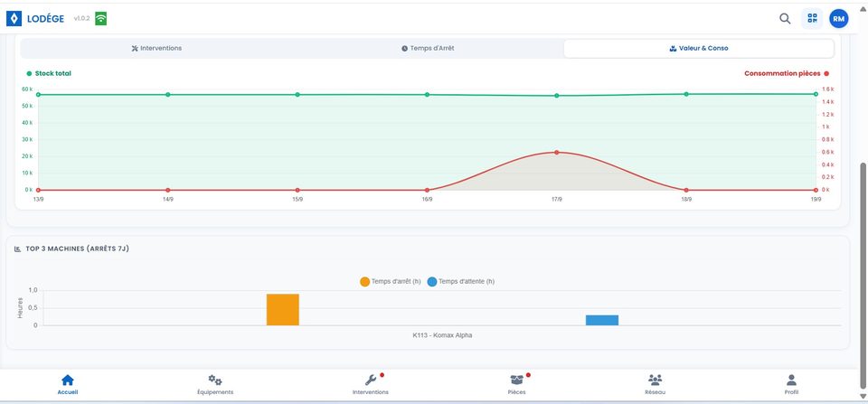Open the RM user avatar
This screenshot has height=404, width=868.
click(x=839, y=19)
